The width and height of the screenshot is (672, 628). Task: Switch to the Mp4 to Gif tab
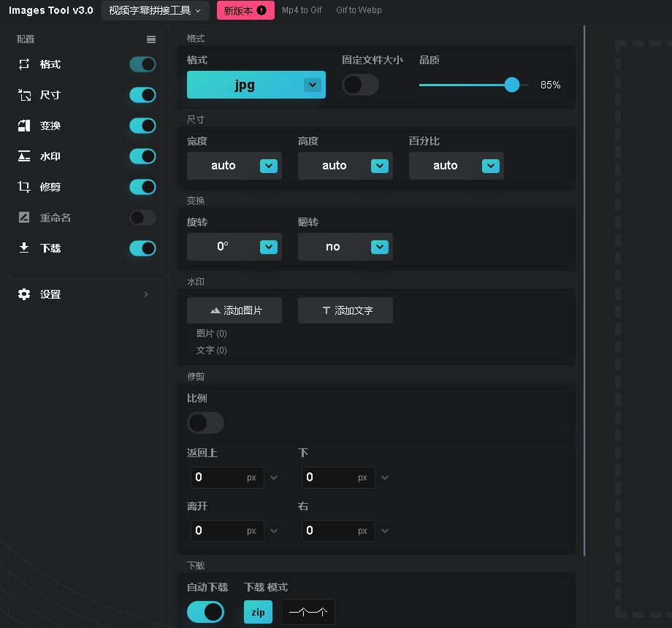[302, 10]
